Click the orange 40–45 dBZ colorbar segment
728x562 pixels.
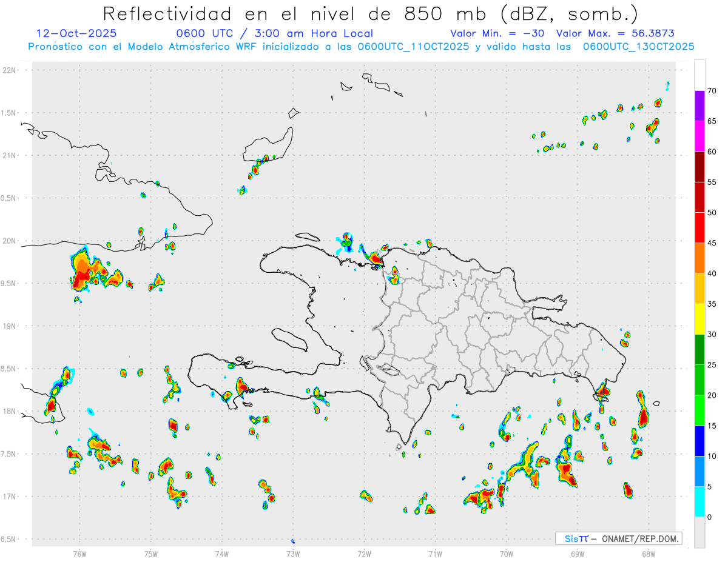[699, 258]
